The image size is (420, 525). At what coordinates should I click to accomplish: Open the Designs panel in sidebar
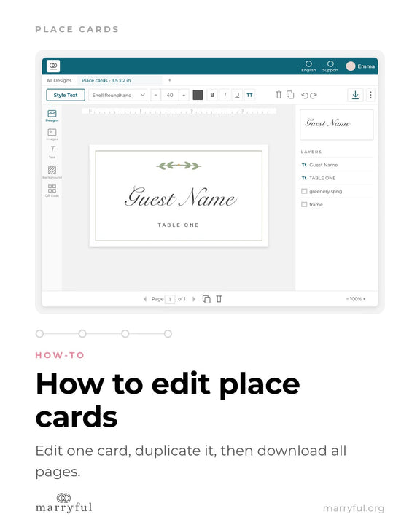(x=52, y=115)
